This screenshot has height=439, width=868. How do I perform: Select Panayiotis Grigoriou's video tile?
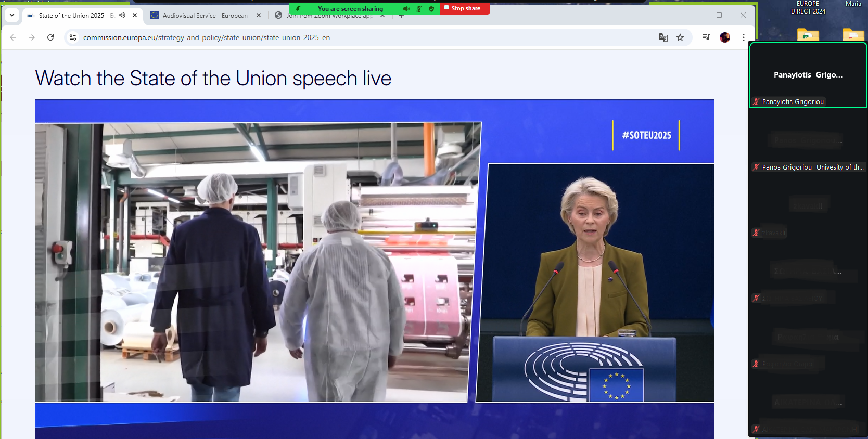[x=808, y=75]
